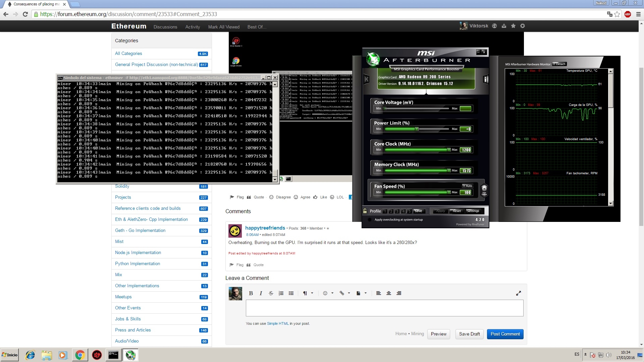Open account gear options in forum header

523,26
